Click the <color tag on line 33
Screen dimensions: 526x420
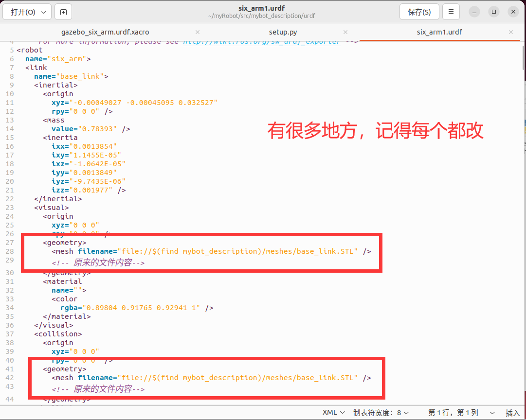[64, 299]
